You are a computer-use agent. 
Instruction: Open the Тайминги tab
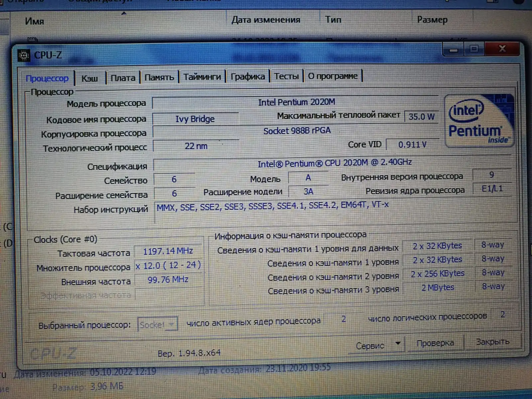pos(202,77)
